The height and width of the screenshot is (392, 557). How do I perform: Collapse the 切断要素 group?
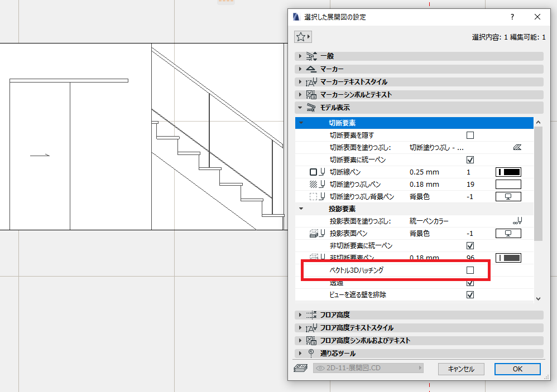pyautogui.click(x=301, y=123)
